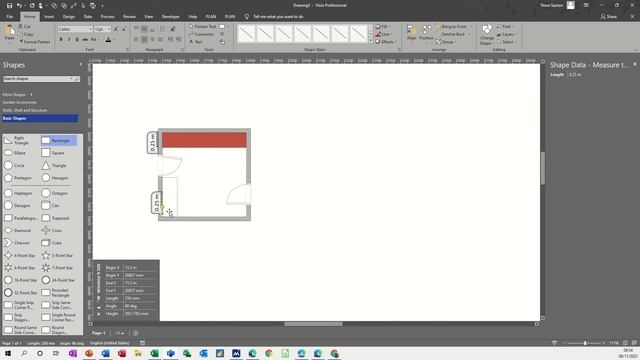Add a new page with plus button

(136, 333)
